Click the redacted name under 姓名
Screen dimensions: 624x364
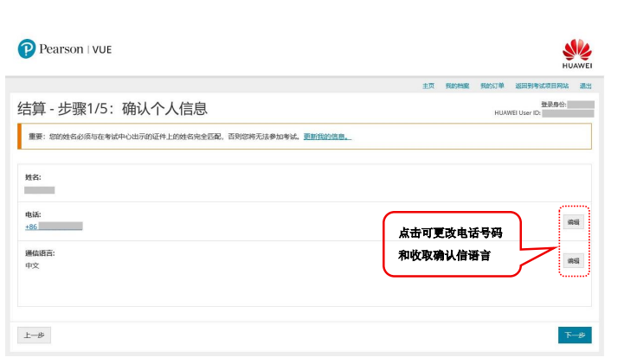point(40,189)
